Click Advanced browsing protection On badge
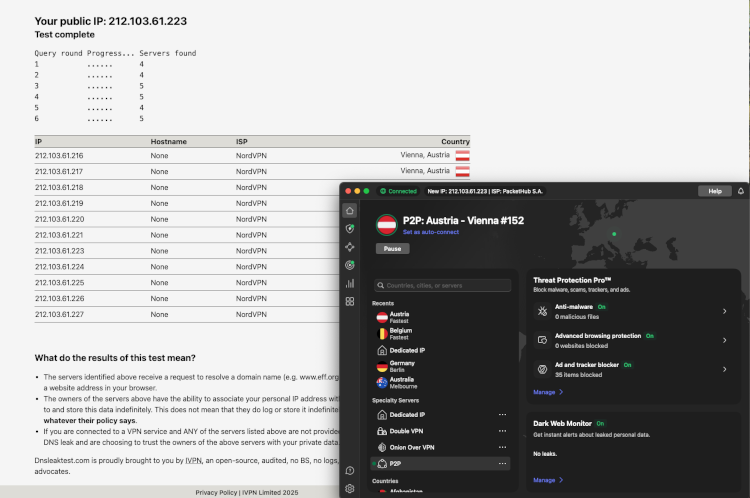Screen dimensions: 750x498 coord(650,336)
